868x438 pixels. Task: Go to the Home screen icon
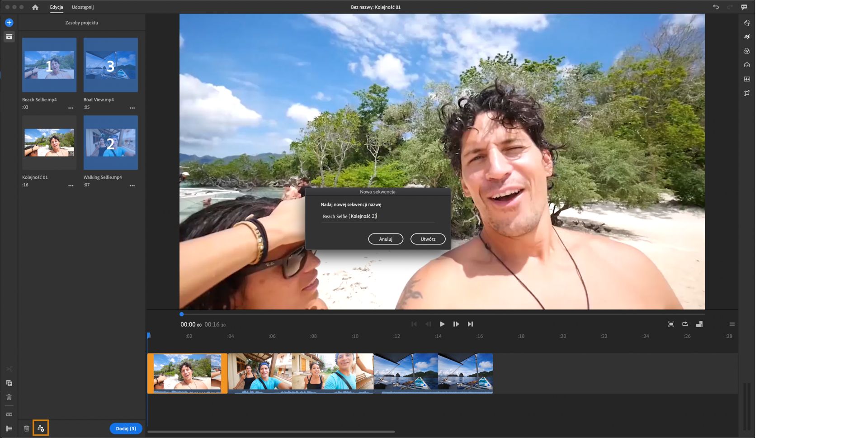pos(35,7)
